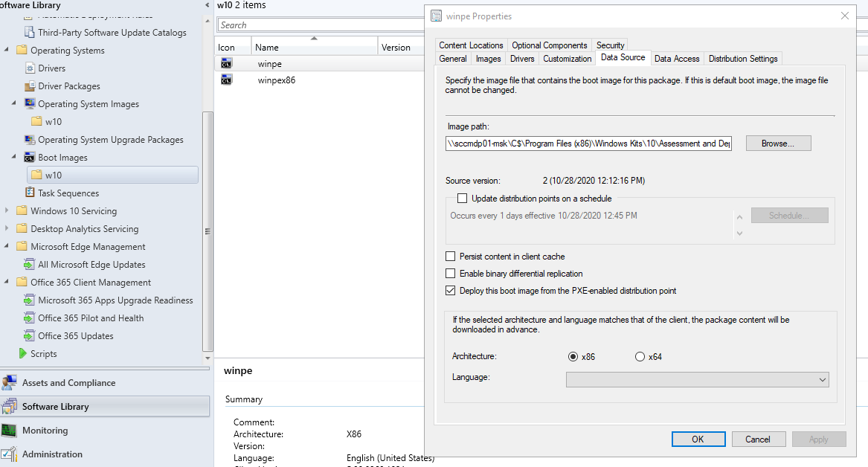Click the Office 365 Client Management folder icon
This screenshot has width=868, height=467.
point(22,282)
